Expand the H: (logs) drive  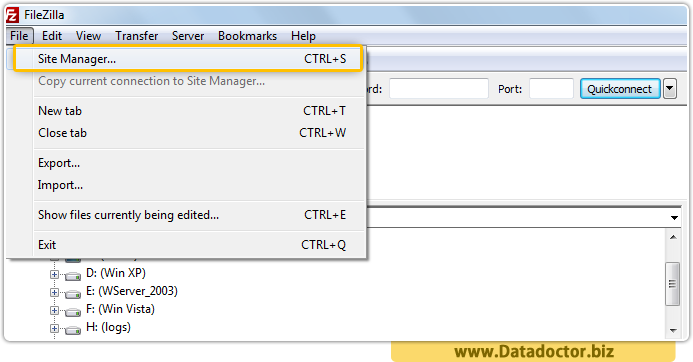coord(54,328)
